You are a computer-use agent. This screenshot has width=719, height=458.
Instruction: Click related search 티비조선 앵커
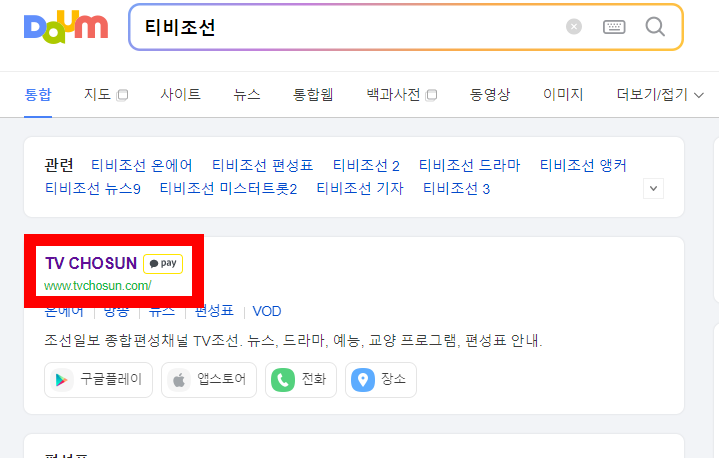click(x=583, y=165)
